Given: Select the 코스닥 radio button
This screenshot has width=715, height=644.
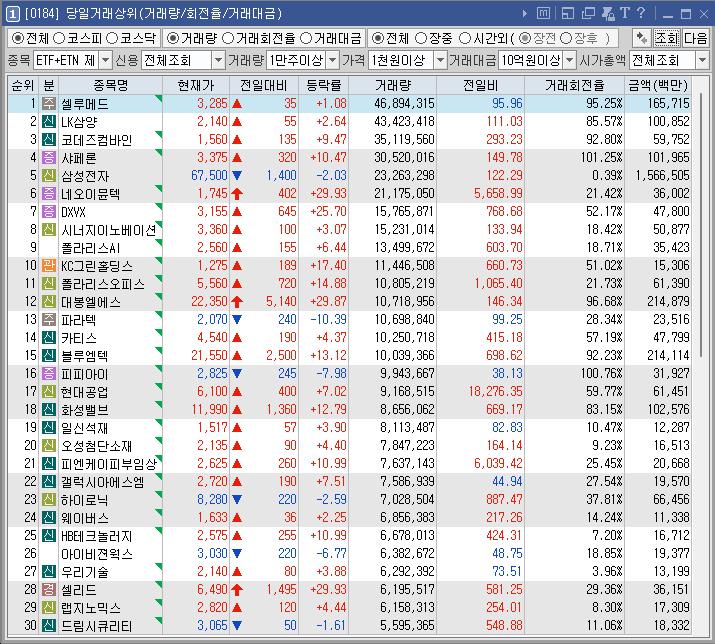Looking at the screenshot, I should tap(112, 38).
